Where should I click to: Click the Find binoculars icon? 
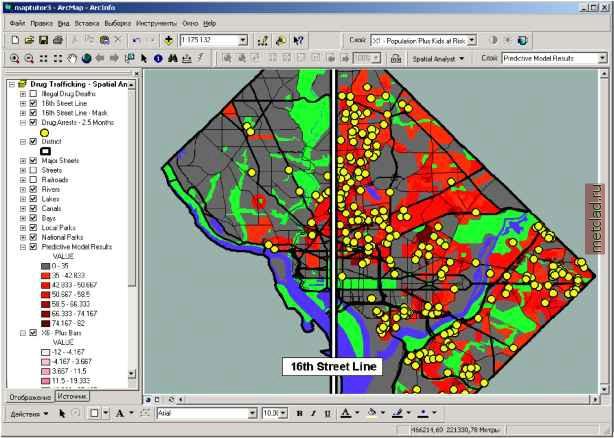[173, 58]
